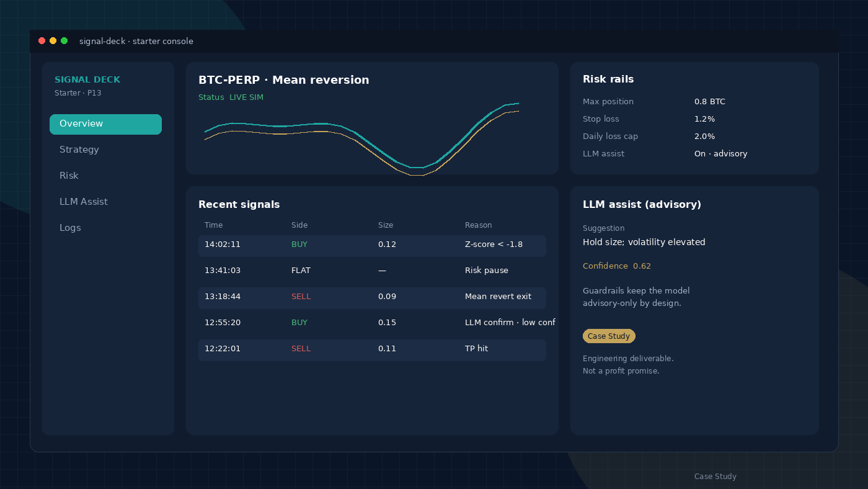Click BUY in the 14:02:11 row
The height and width of the screenshot is (489, 868).
click(x=299, y=244)
